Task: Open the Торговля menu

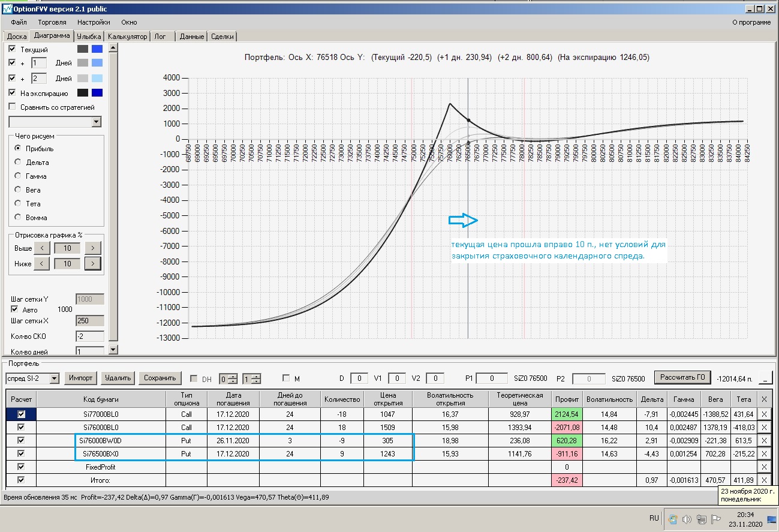Action: (52, 22)
